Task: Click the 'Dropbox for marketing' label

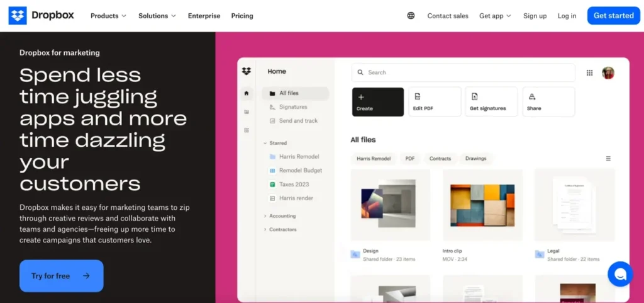Action: pyautogui.click(x=60, y=53)
